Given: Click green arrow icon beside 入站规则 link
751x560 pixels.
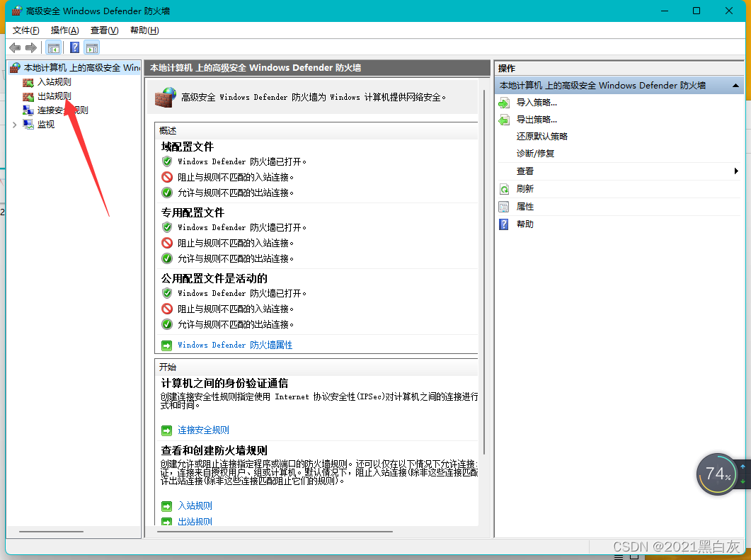Looking at the screenshot, I should coord(166,506).
